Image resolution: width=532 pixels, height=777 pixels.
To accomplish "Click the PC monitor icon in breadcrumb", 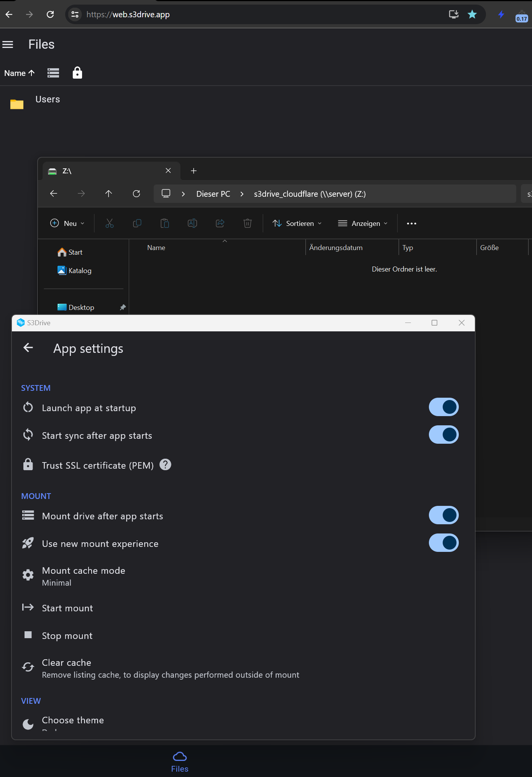I will click(166, 194).
